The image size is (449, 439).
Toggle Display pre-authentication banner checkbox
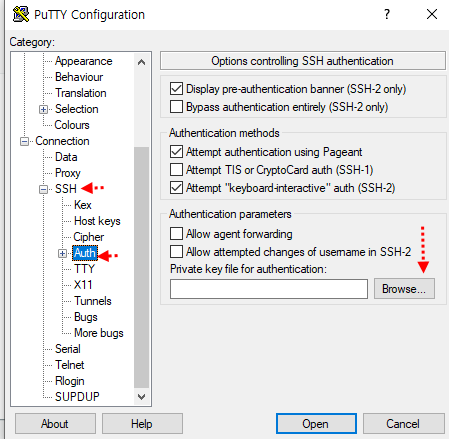(x=176, y=89)
